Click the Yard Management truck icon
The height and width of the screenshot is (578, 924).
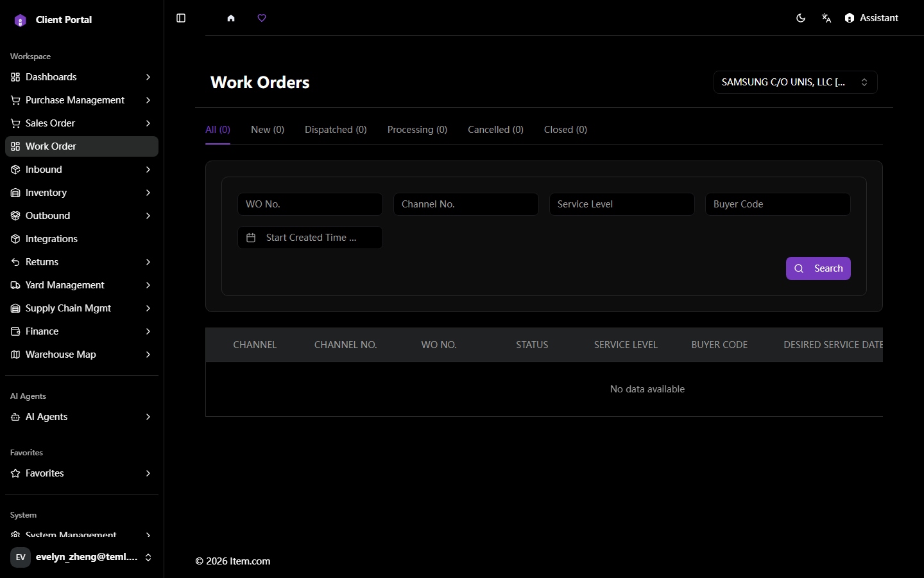coord(15,285)
